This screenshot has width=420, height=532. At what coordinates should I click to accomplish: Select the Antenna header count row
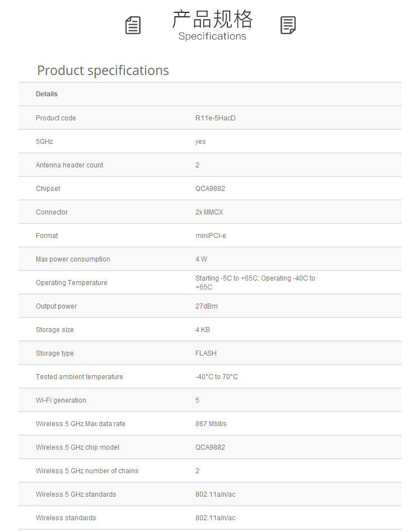point(210,165)
